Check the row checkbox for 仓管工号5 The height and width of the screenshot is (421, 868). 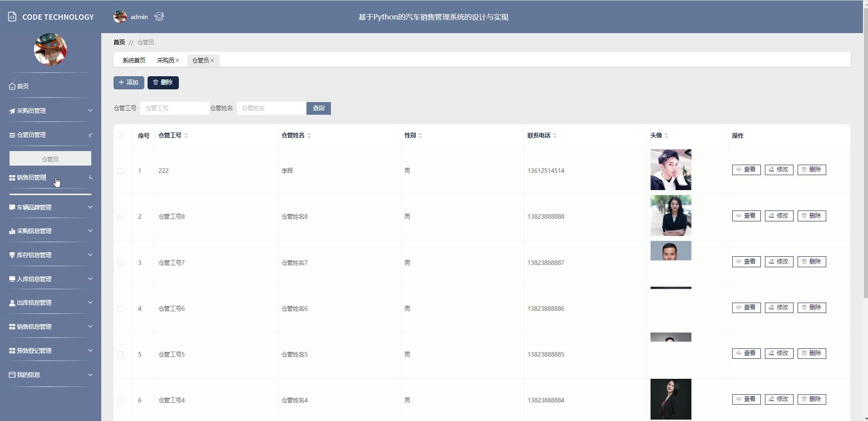point(120,354)
